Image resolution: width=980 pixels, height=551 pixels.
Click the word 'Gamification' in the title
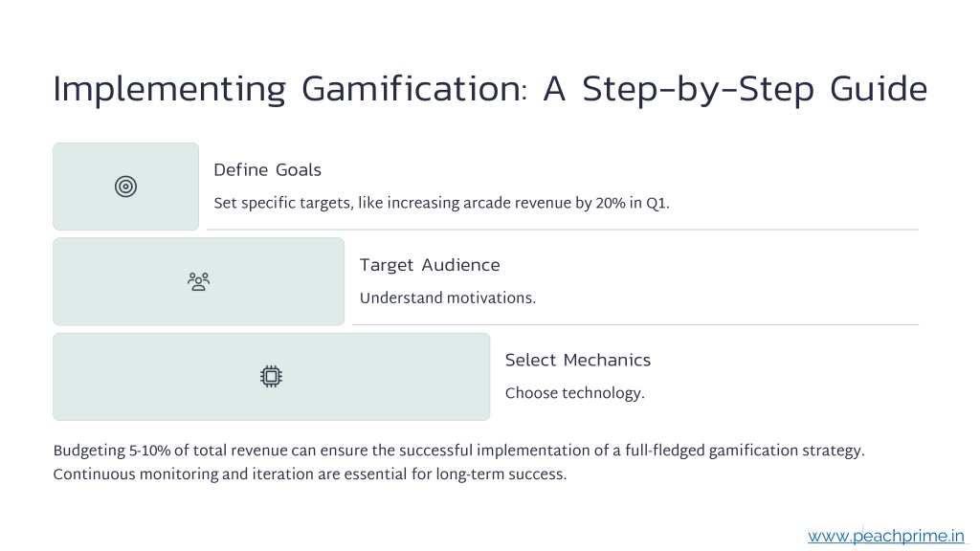[x=414, y=89]
